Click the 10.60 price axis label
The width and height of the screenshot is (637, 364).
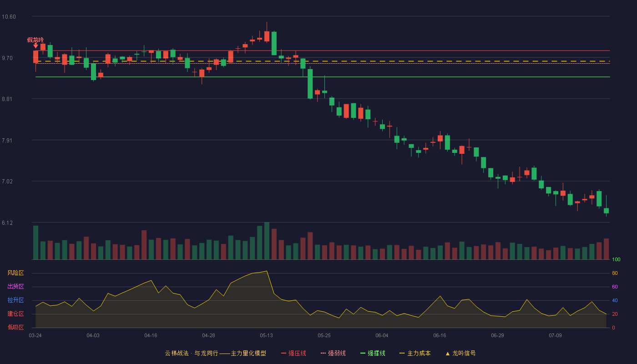(9, 17)
